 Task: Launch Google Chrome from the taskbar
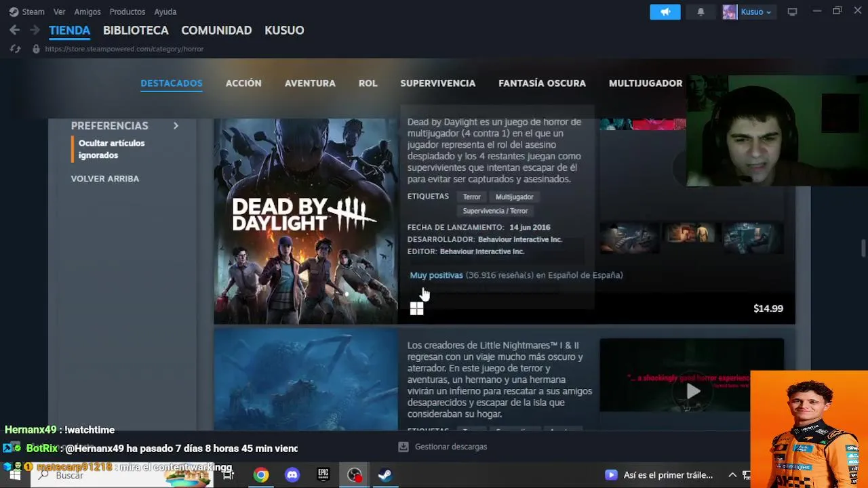click(x=261, y=475)
